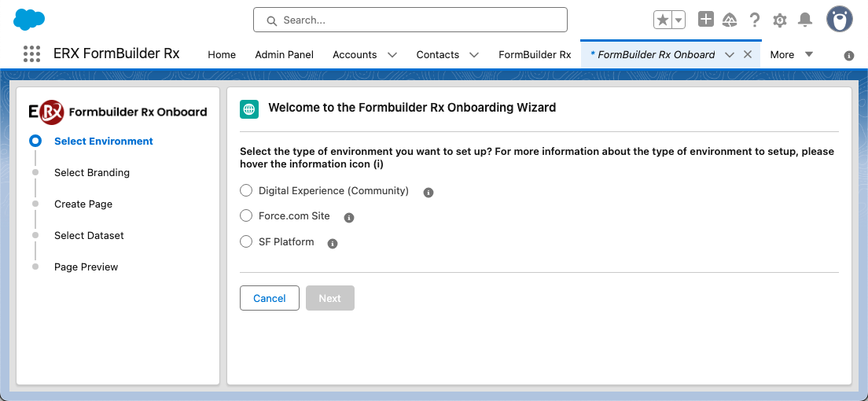The image size is (868, 401).
Task: Close the FormBuilder Rx Onboard tab
Action: (748, 54)
